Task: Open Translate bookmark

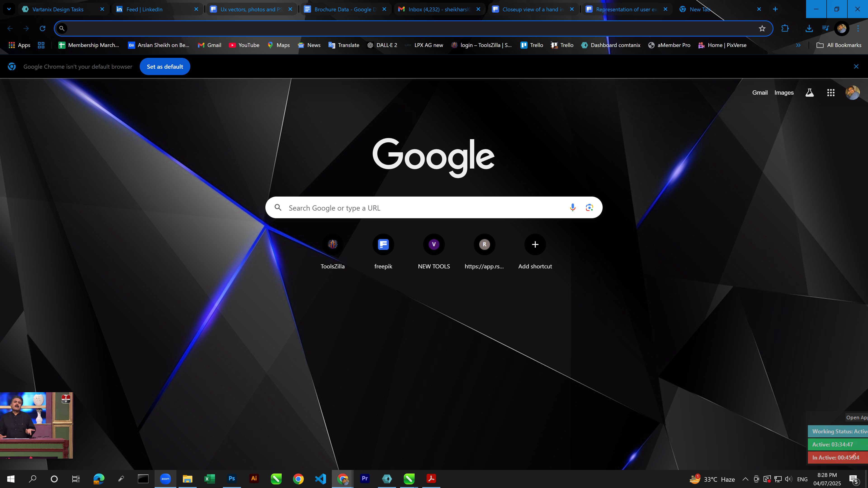Action: [x=344, y=45]
